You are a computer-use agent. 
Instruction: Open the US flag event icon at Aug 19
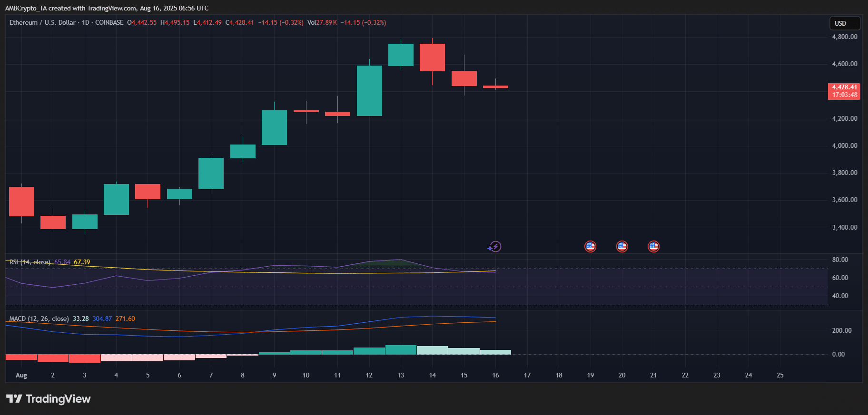(590, 246)
